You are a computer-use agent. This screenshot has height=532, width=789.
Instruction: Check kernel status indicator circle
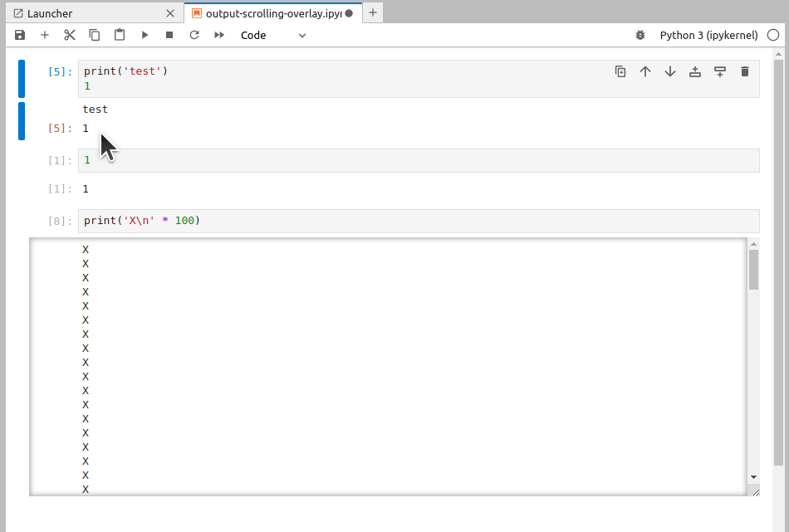773,35
